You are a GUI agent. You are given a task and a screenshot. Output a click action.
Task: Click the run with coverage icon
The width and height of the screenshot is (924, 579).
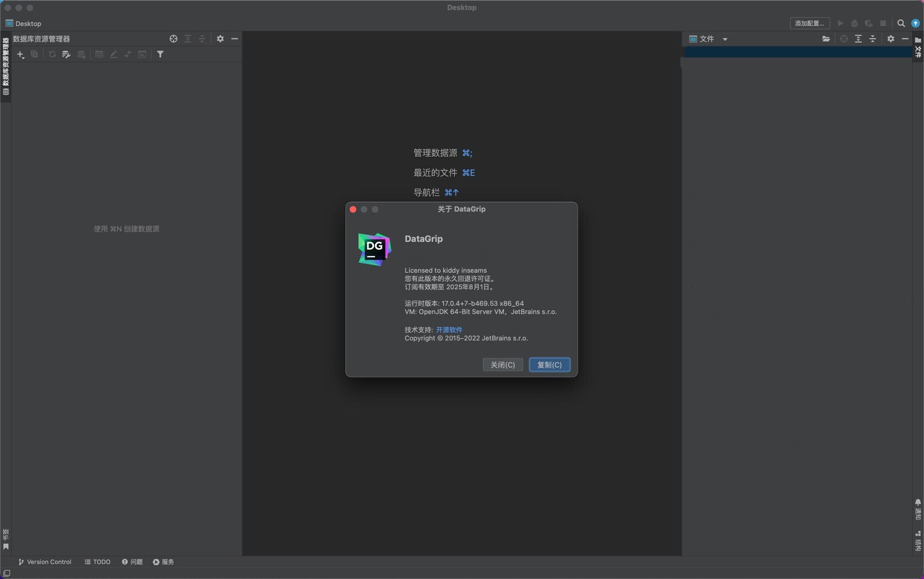click(x=869, y=23)
